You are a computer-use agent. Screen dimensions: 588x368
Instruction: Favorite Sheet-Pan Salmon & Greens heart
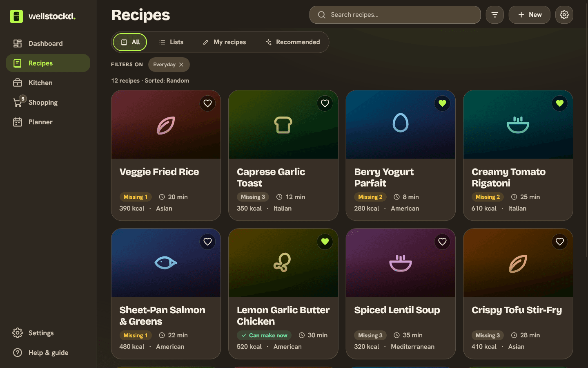coord(207,242)
